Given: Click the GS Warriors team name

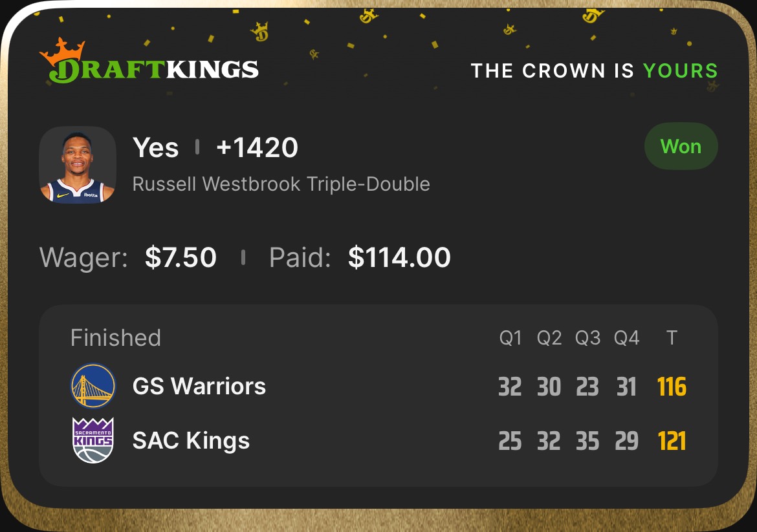Looking at the screenshot, I should (199, 387).
